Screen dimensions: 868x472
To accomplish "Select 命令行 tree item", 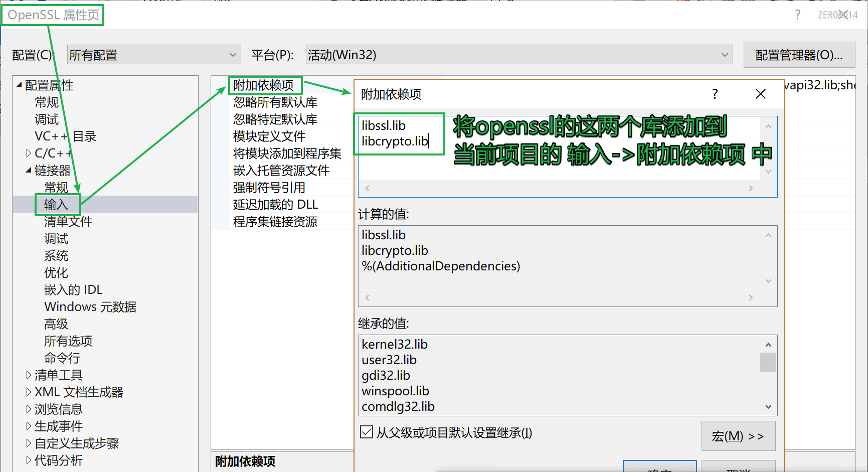I will point(62,358).
